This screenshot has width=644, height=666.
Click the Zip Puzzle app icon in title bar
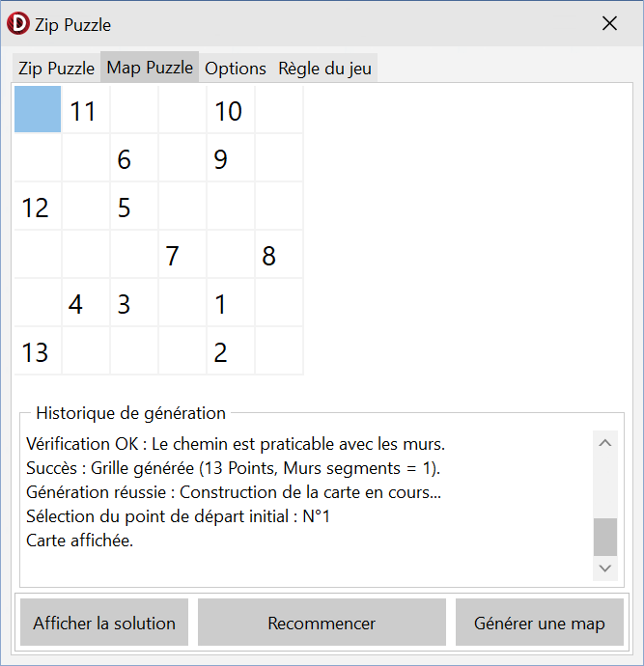18,24
